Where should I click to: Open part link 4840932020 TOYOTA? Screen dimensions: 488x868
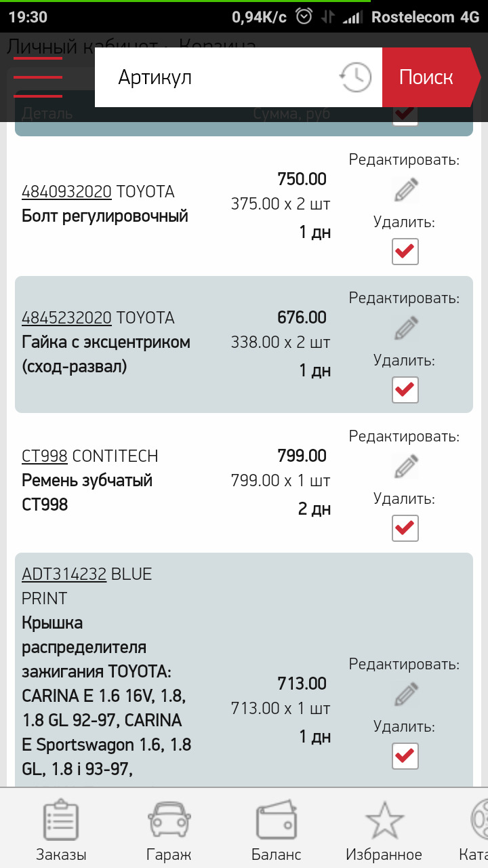point(67,191)
